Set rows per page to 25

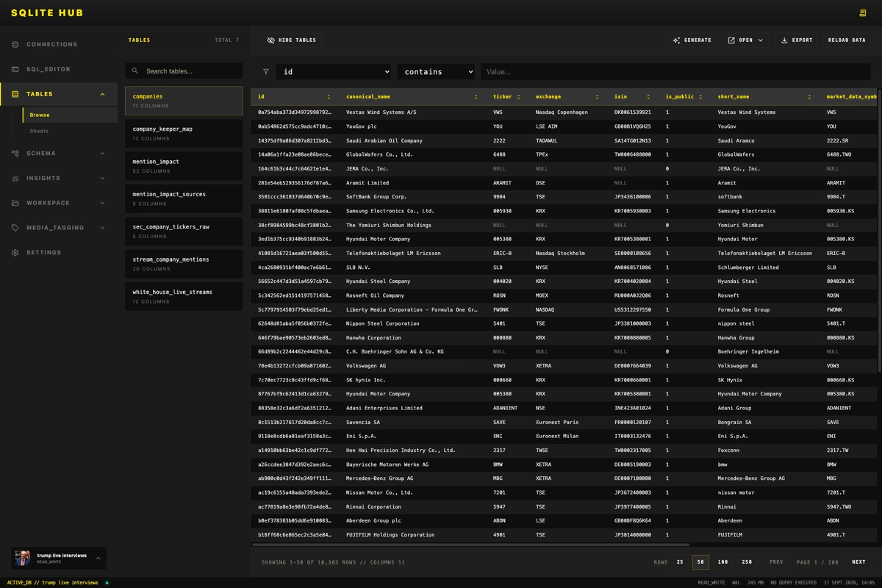(x=680, y=562)
